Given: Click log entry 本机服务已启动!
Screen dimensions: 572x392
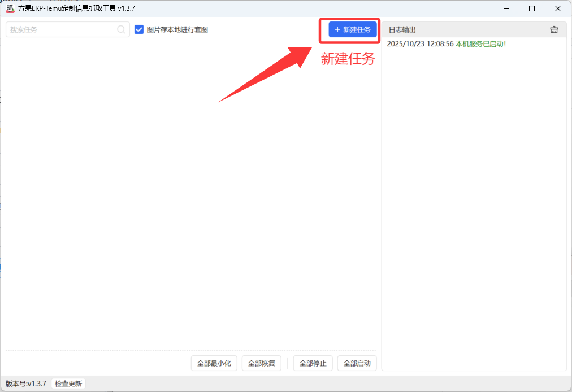Looking at the screenshot, I should (481, 44).
